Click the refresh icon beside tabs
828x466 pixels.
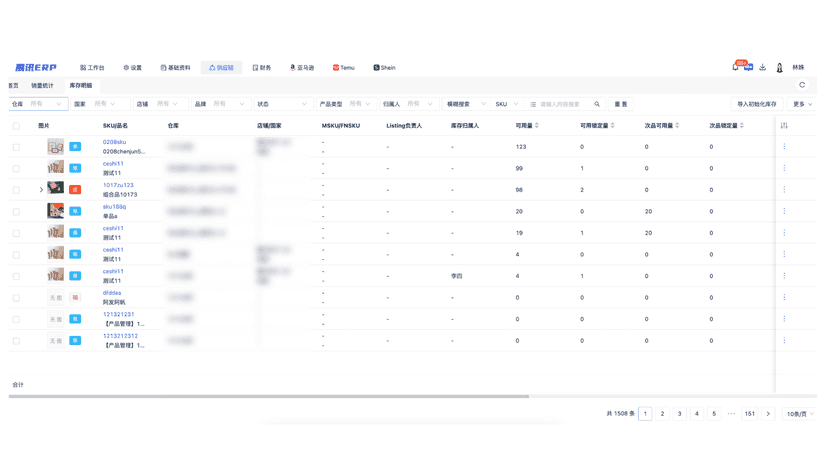[802, 85]
